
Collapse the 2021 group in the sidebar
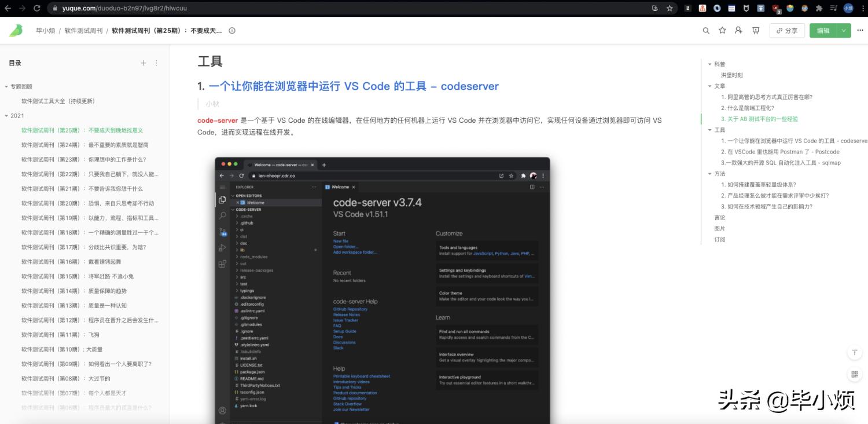[x=6, y=116]
